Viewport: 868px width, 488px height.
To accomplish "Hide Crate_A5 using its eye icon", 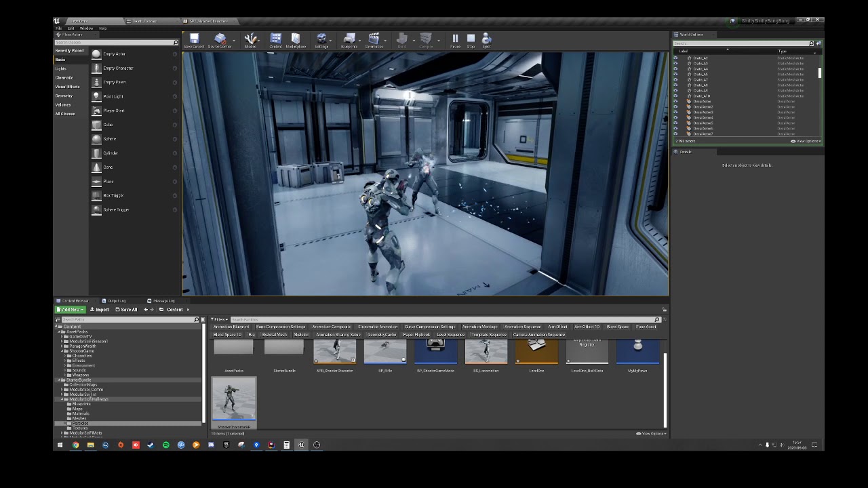I will [675, 75].
